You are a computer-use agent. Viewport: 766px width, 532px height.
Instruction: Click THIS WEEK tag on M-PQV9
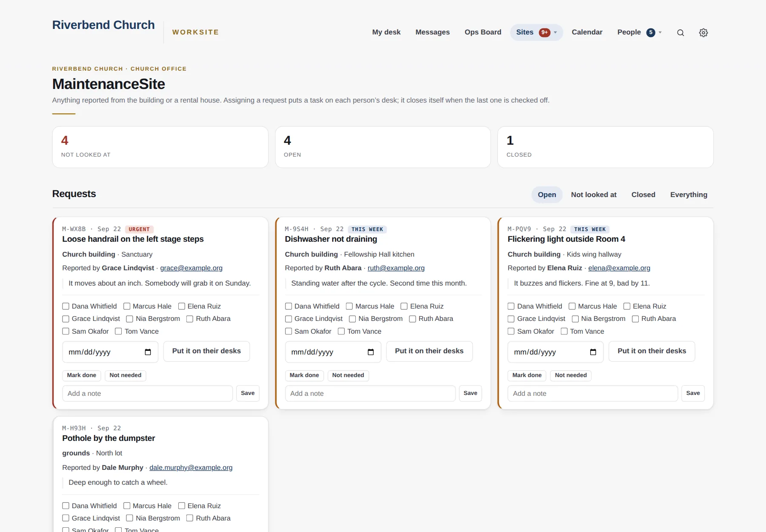590,229
